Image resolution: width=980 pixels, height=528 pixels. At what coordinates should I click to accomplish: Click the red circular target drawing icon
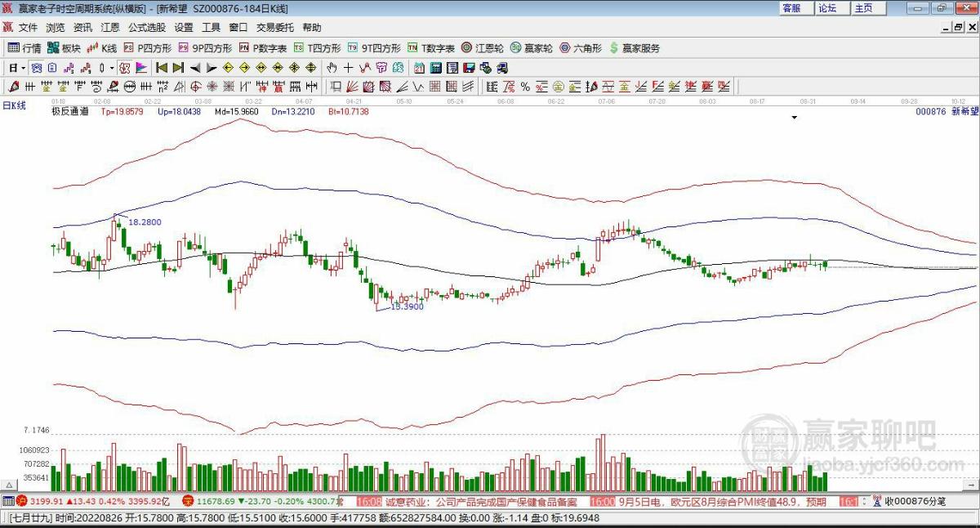tap(196, 86)
